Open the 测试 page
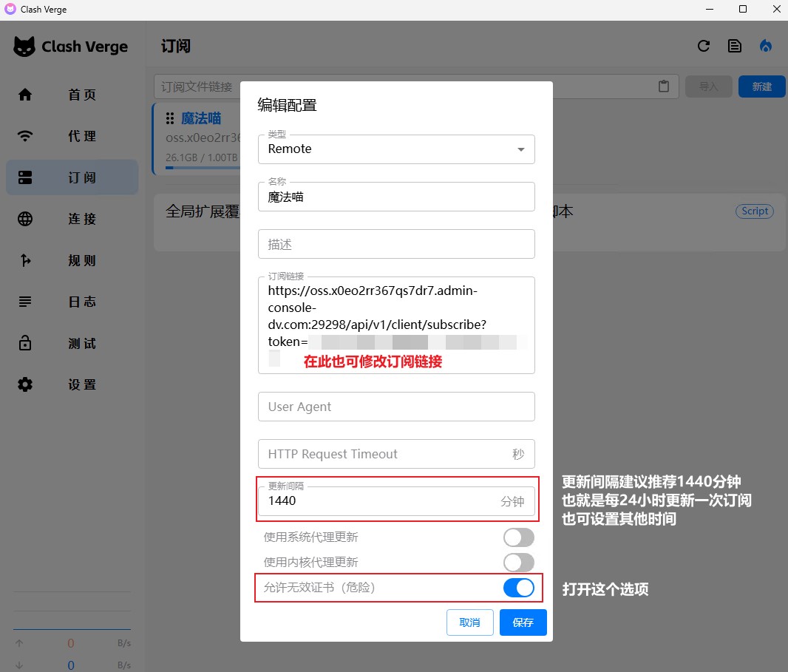This screenshot has height=672, width=788. 72,343
